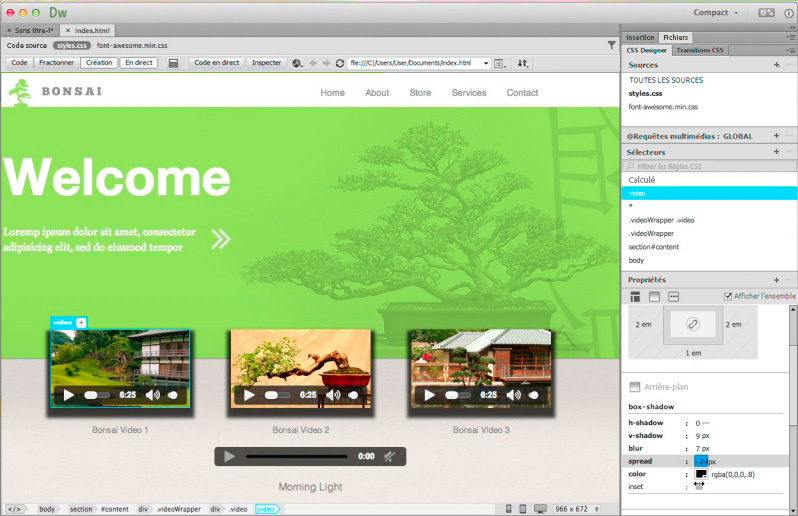Open the Insertion panel tab
Screen dimensions: 798x516
click(640, 37)
